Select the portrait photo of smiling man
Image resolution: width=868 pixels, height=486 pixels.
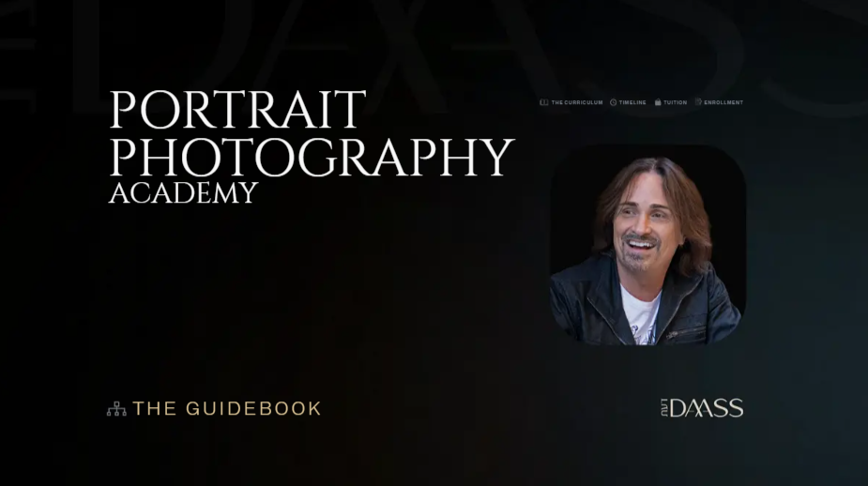click(647, 244)
